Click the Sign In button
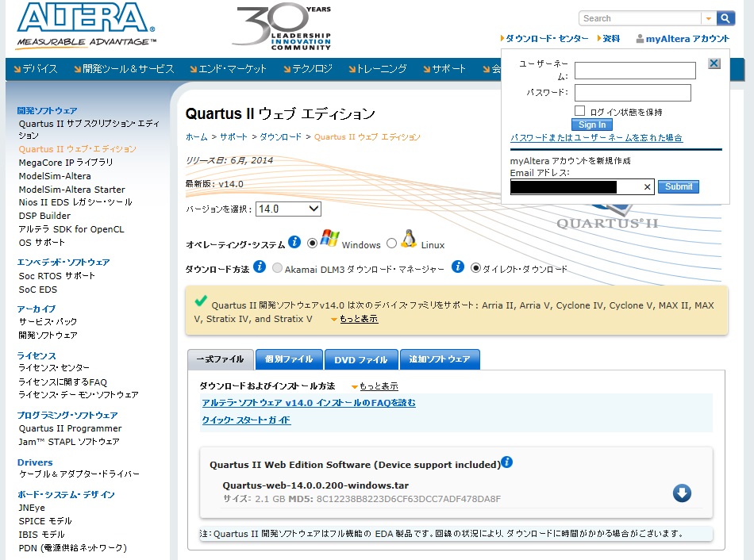Screen dimensions: 754x560 pyautogui.click(x=592, y=125)
